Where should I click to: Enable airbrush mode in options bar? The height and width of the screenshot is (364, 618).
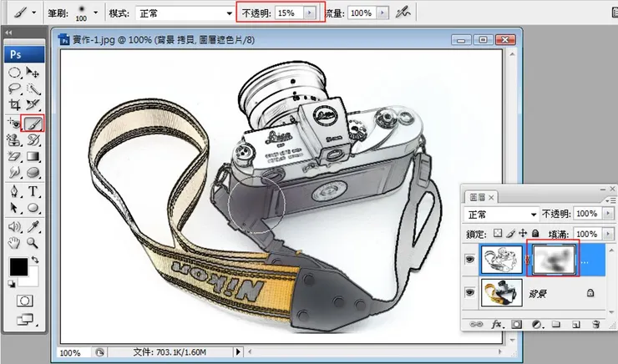(403, 13)
